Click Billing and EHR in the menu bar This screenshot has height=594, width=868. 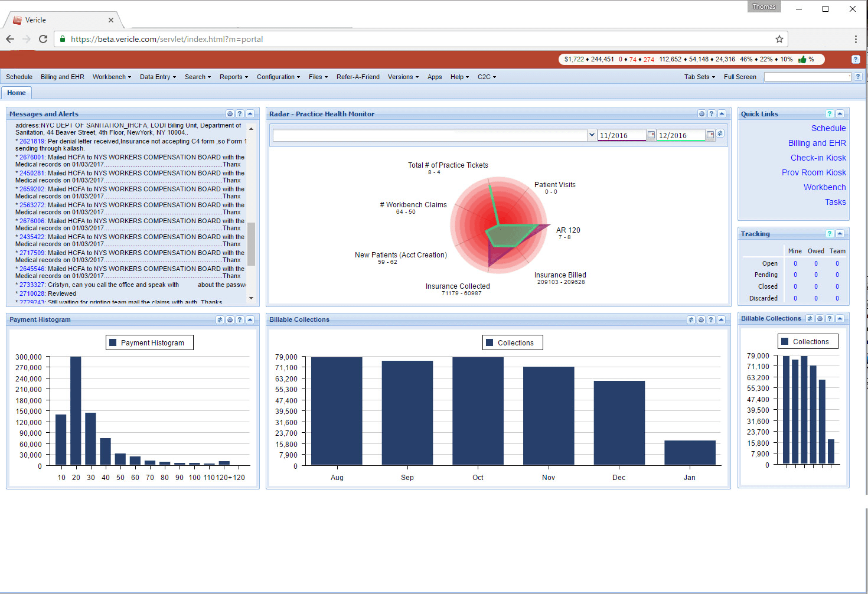[63, 77]
